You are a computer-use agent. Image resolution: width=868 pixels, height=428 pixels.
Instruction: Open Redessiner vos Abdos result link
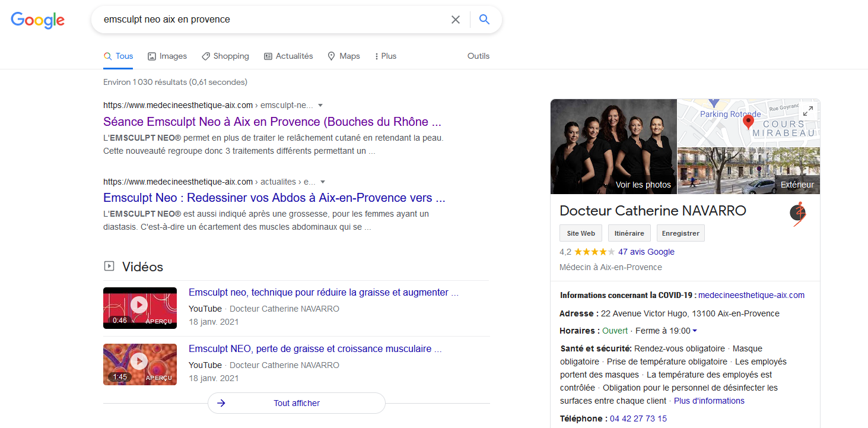pyautogui.click(x=274, y=198)
